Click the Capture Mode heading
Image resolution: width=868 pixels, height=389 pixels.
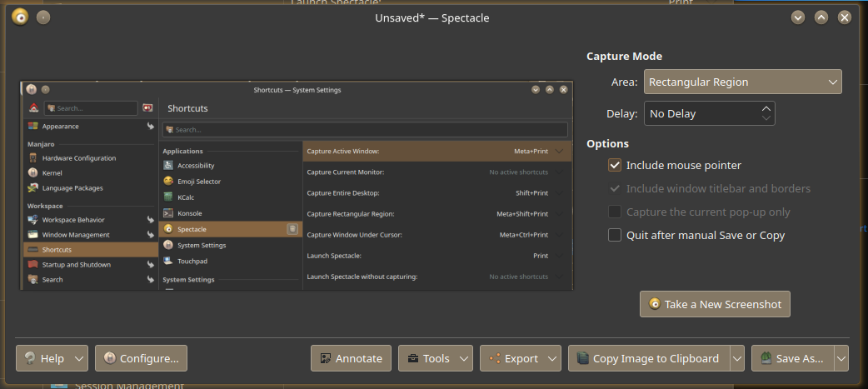(625, 56)
